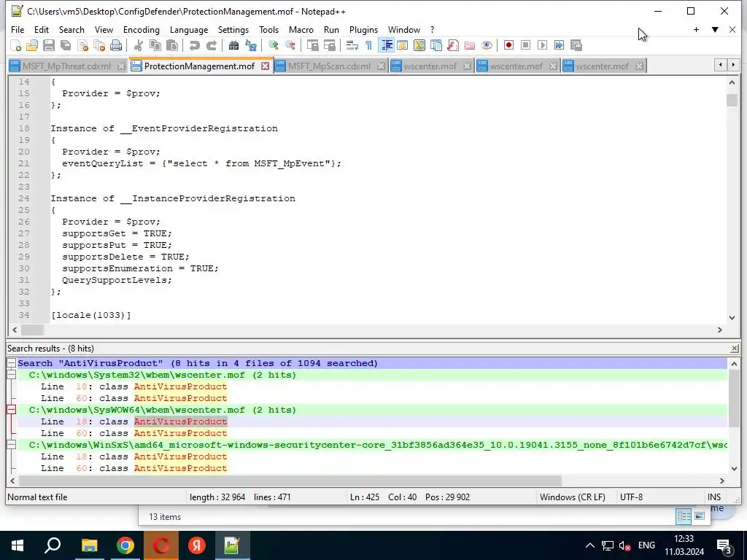Screen dimensions: 747x560
Task: Create a new document with the New icon
Action: pyautogui.click(x=16, y=45)
